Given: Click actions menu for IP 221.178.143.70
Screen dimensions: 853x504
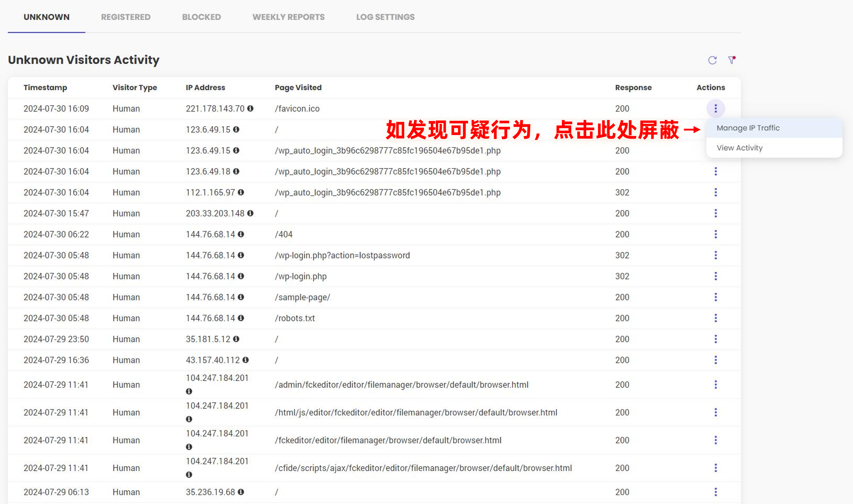Looking at the screenshot, I should click(716, 109).
